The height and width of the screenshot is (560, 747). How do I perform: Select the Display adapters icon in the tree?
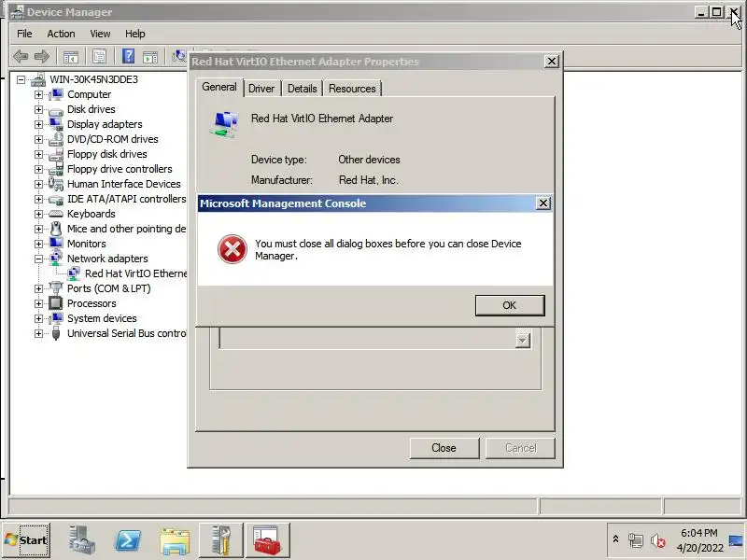tap(56, 124)
